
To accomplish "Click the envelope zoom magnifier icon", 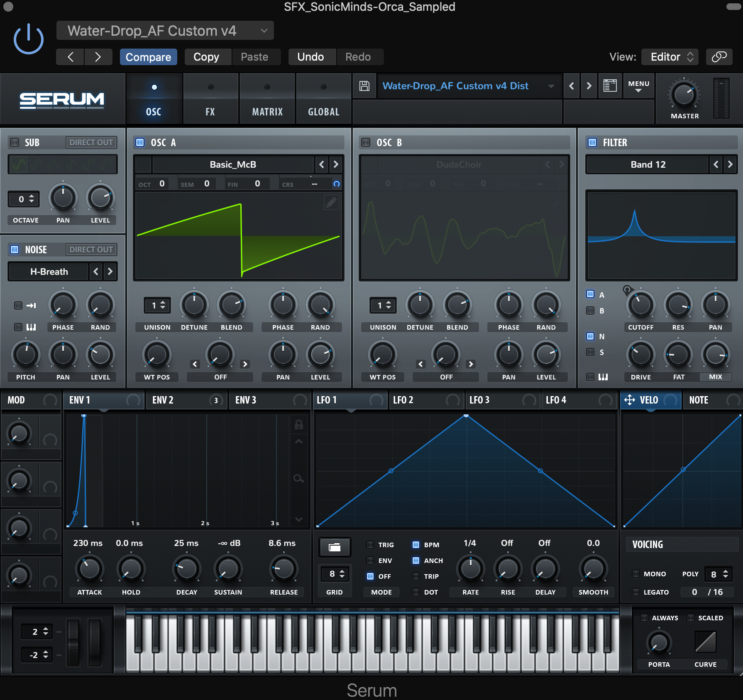I will click(x=298, y=478).
